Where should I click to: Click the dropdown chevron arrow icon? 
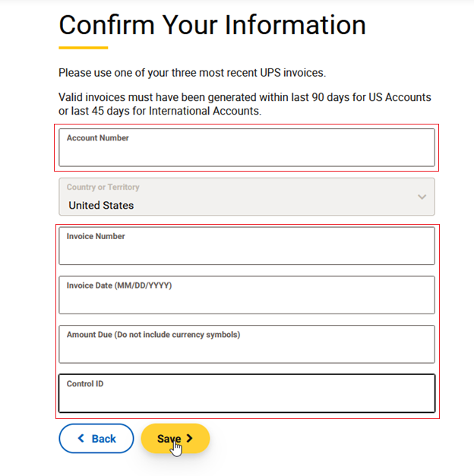(422, 197)
